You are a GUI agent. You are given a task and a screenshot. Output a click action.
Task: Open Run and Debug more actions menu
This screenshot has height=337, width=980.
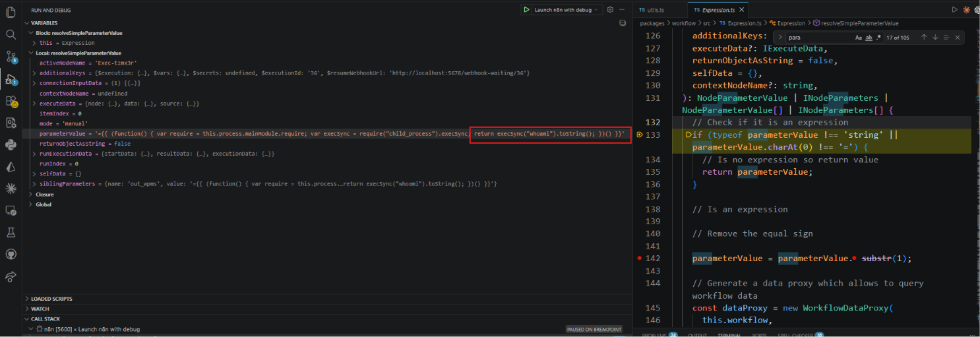click(x=622, y=10)
